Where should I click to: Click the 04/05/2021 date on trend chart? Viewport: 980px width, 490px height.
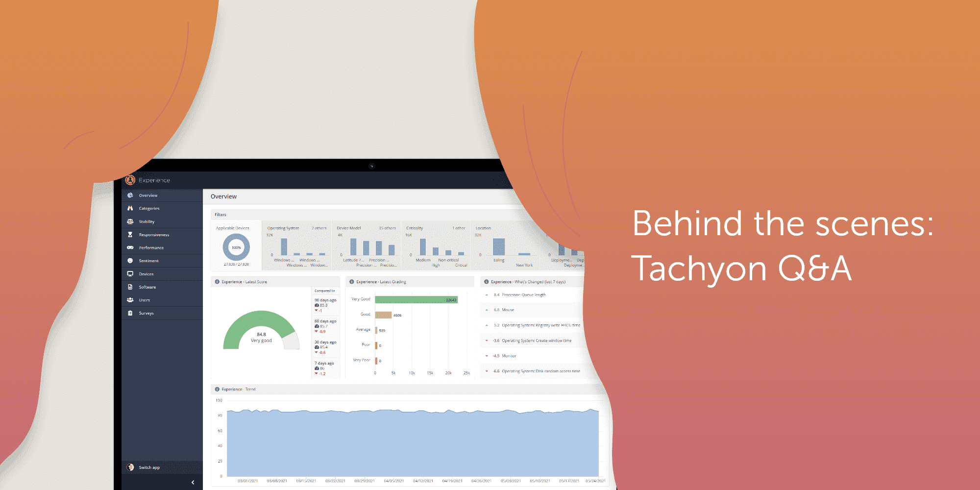[394, 481]
